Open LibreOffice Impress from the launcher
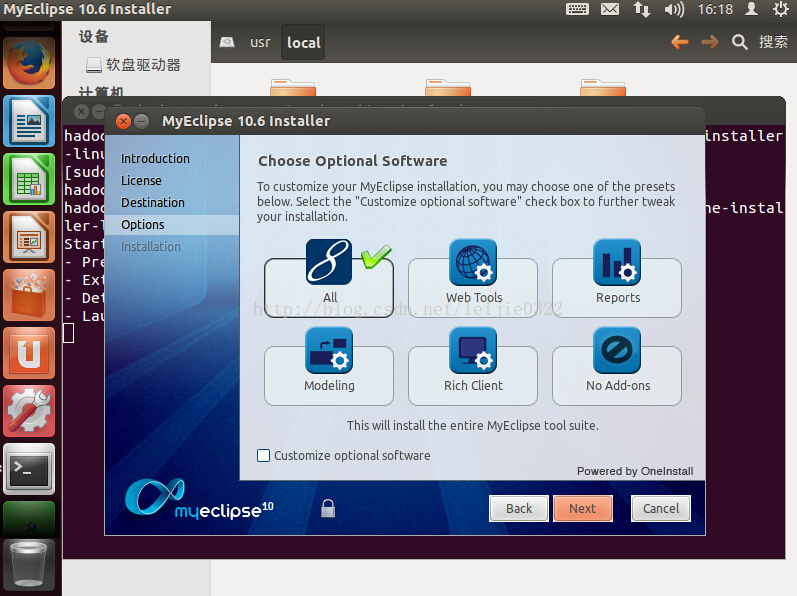Screen dimensions: 797x596 [x=29, y=237]
